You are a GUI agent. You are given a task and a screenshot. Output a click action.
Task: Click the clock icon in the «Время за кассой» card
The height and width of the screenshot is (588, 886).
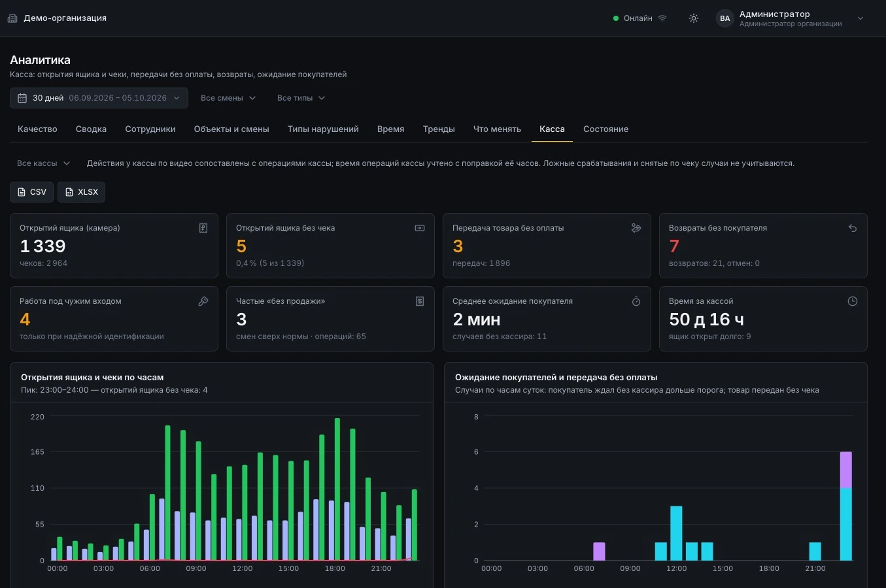tap(853, 301)
